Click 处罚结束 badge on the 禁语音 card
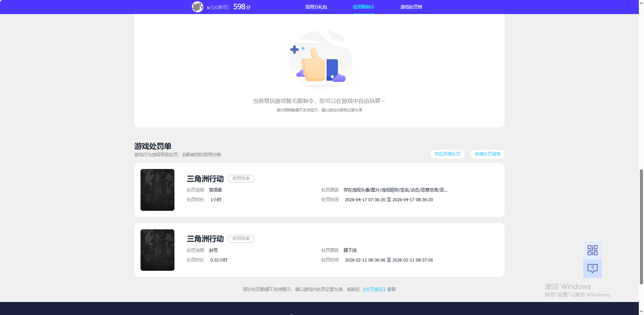This screenshot has height=315, width=644. click(x=241, y=179)
